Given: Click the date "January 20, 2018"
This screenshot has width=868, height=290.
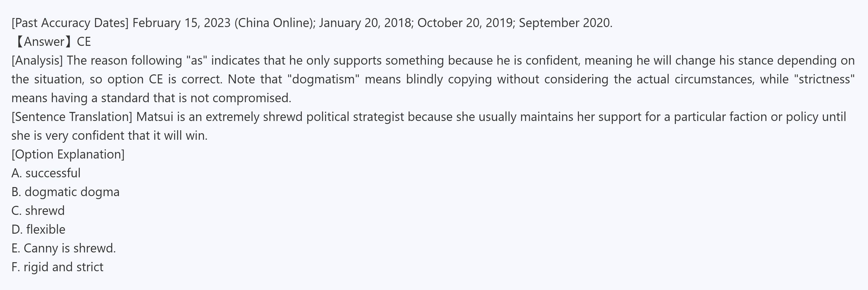Looking at the screenshot, I should (x=365, y=23).
